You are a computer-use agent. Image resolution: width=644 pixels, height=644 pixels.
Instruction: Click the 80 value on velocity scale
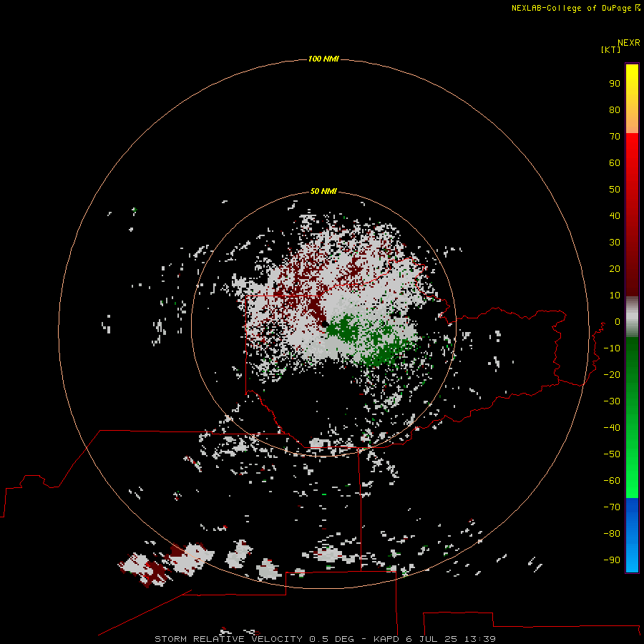615,109
